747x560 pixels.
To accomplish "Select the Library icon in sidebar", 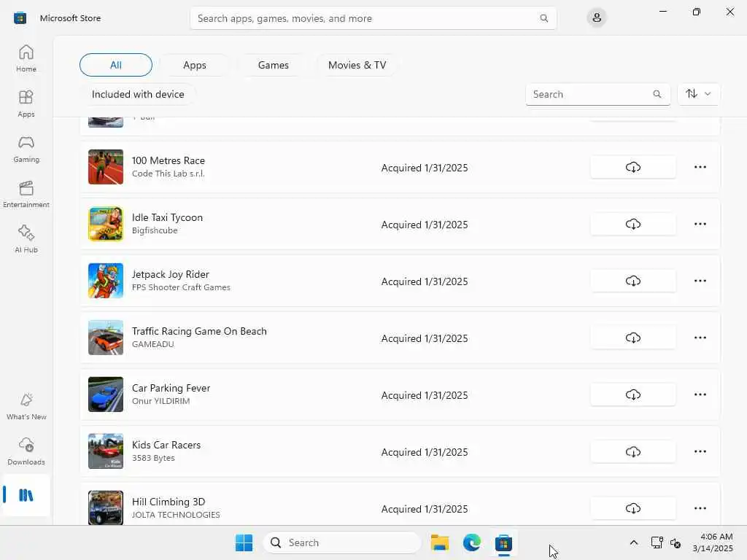I will point(26,495).
